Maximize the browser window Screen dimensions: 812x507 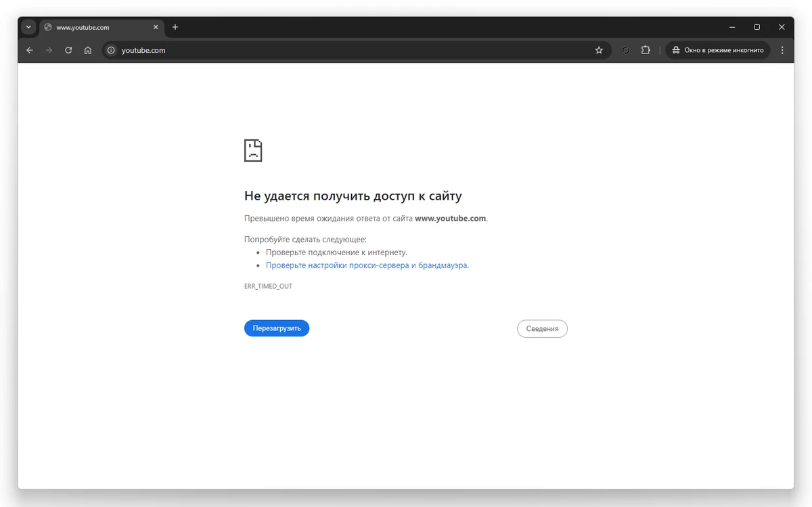[x=757, y=27]
